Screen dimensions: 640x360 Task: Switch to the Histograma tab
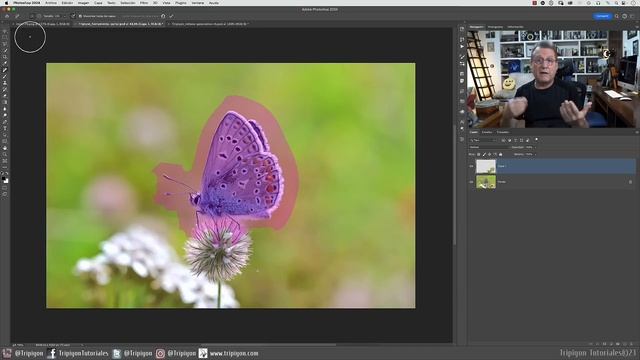tap(496, 27)
